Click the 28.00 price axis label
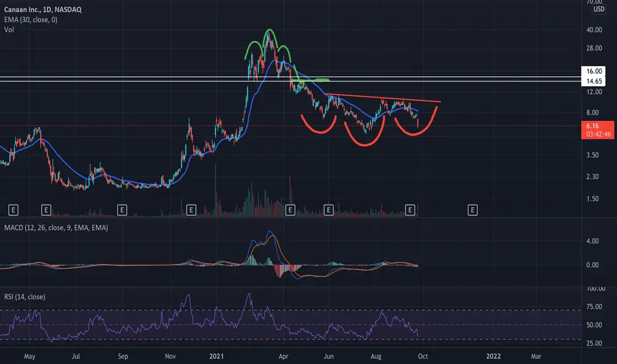 pyautogui.click(x=594, y=48)
